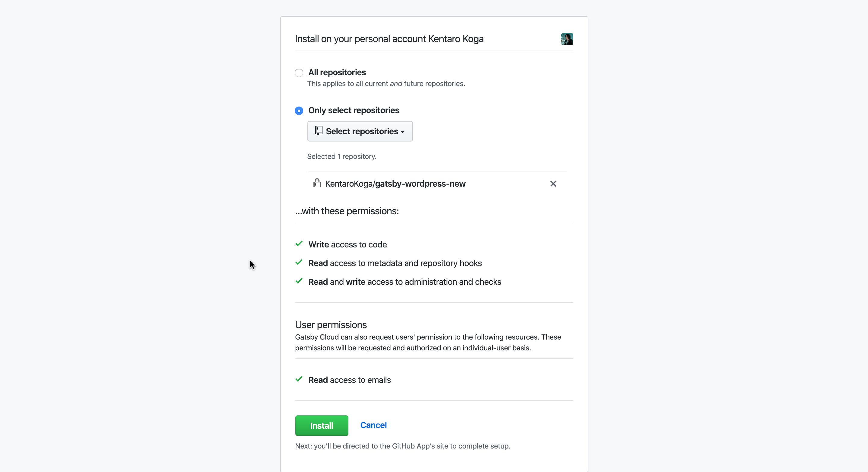
Task: Click the checkmark next to Read access to emails
Action: pos(299,379)
